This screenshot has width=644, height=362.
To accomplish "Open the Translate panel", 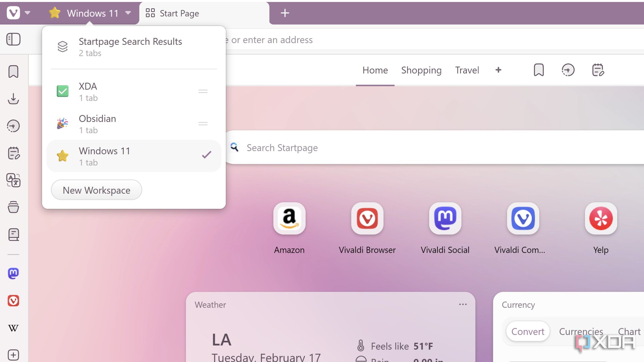I will pos(13,180).
